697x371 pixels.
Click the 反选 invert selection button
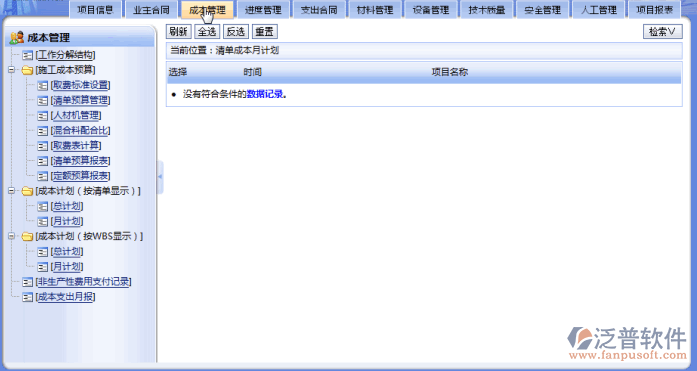pyautogui.click(x=236, y=32)
